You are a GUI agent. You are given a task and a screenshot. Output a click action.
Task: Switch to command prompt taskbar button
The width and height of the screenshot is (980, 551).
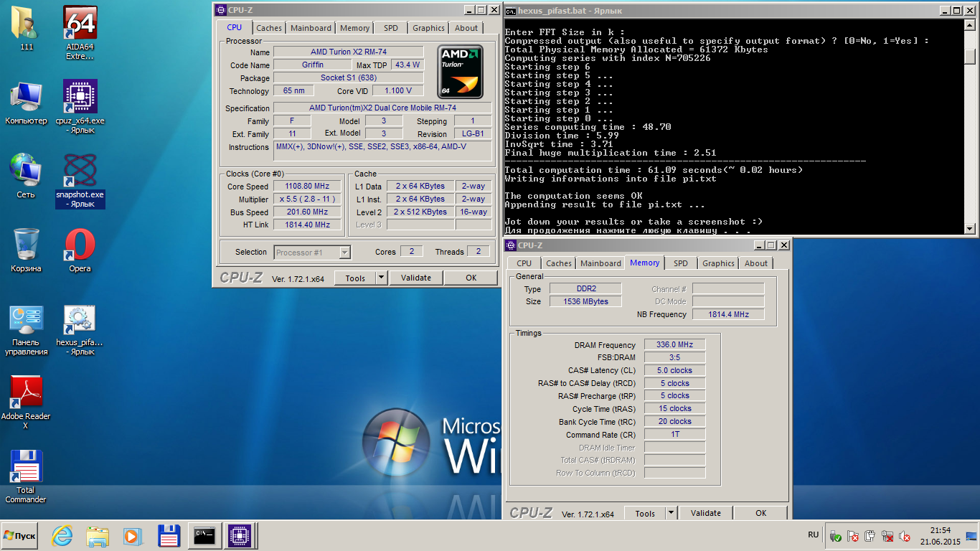(205, 536)
